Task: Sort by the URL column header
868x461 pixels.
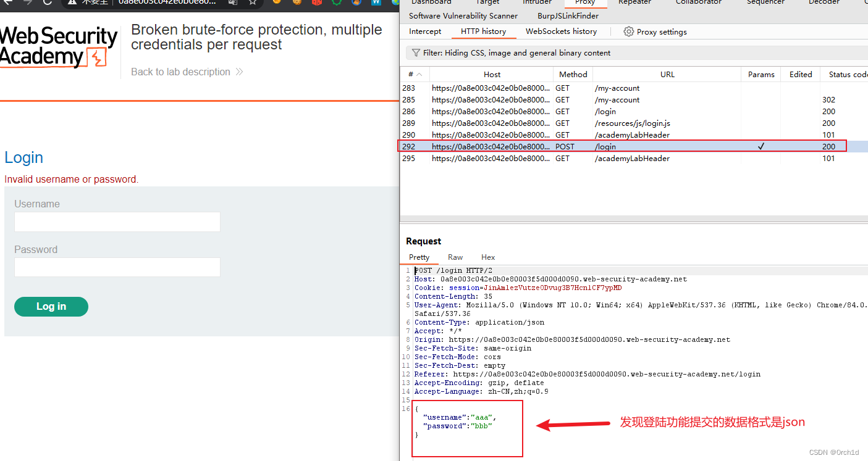Action: tap(667, 75)
